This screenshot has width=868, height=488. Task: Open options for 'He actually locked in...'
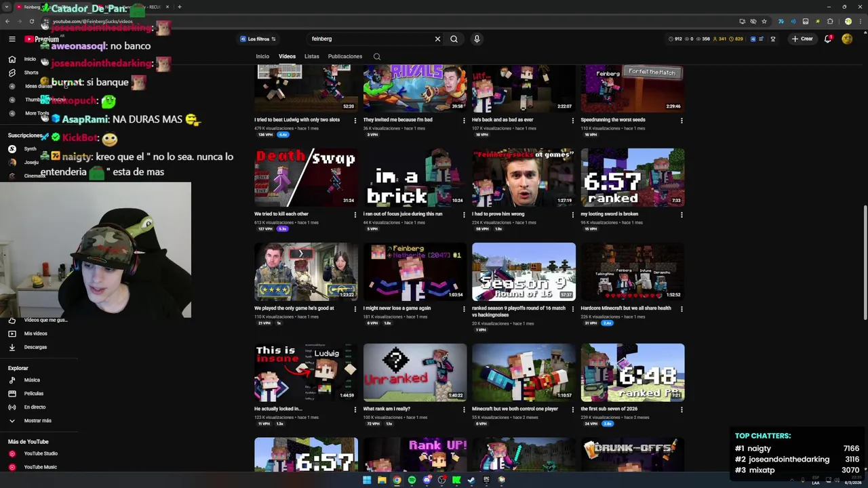(355, 409)
